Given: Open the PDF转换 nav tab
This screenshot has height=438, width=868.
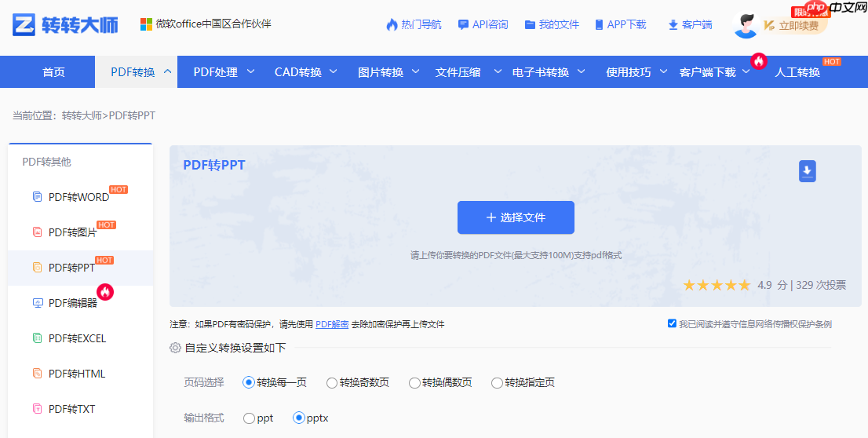Looking at the screenshot, I should (x=137, y=71).
